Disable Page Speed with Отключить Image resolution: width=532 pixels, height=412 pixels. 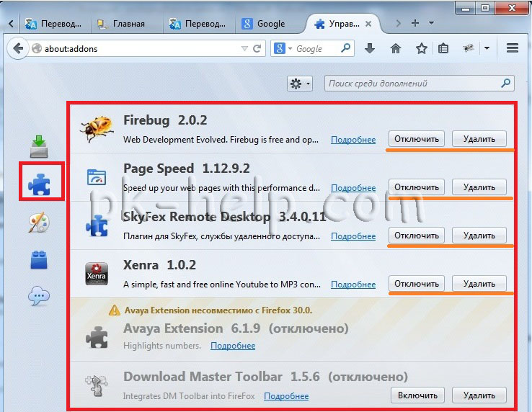click(417, 187)
